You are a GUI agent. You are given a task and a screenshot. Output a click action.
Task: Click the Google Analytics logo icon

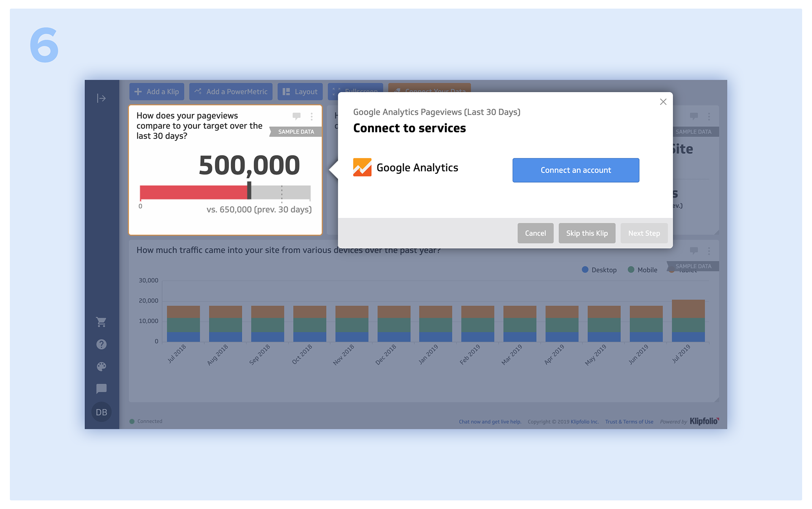click(362, 167)
